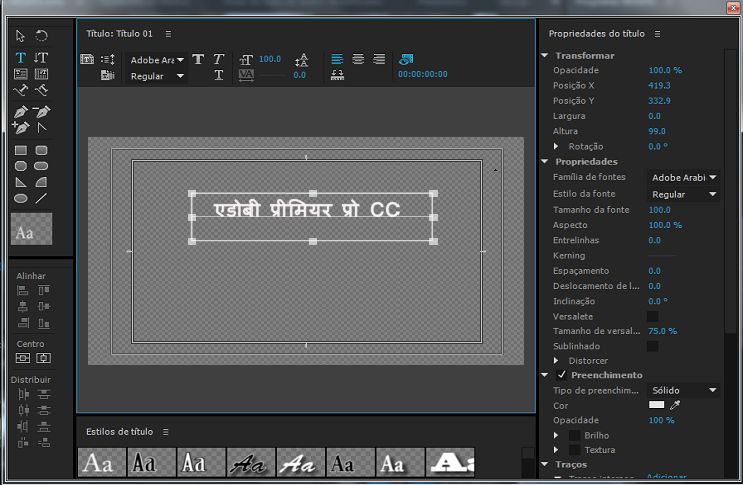Select the Area Type tool
Image resolution: width=743 pixels, height=485 pixels.
(x=21, y=74)
